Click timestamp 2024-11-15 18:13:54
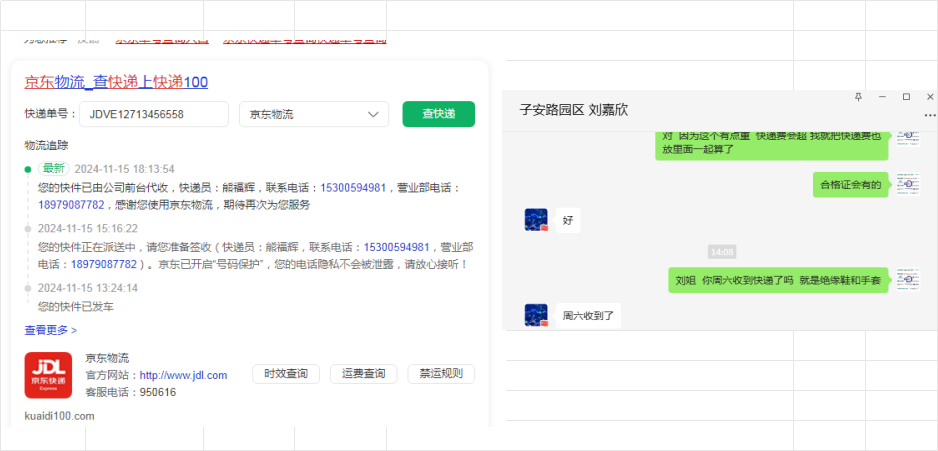938x451 pixels. click(124, 169)
